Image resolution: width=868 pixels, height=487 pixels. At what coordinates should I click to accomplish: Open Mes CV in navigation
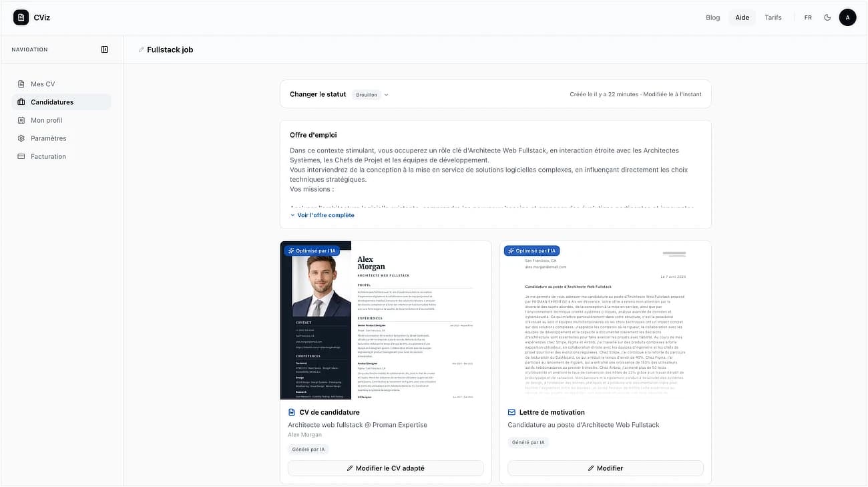[x=61, y=84]
